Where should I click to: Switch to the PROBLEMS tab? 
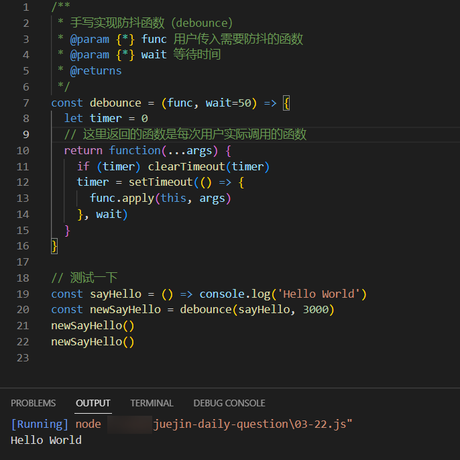pyautogui.click(x=33, y=403)
